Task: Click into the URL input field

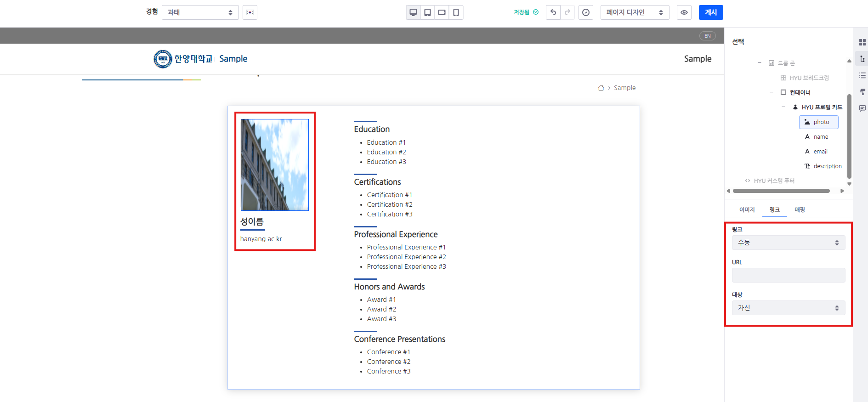Action: (x=788, y=275)
